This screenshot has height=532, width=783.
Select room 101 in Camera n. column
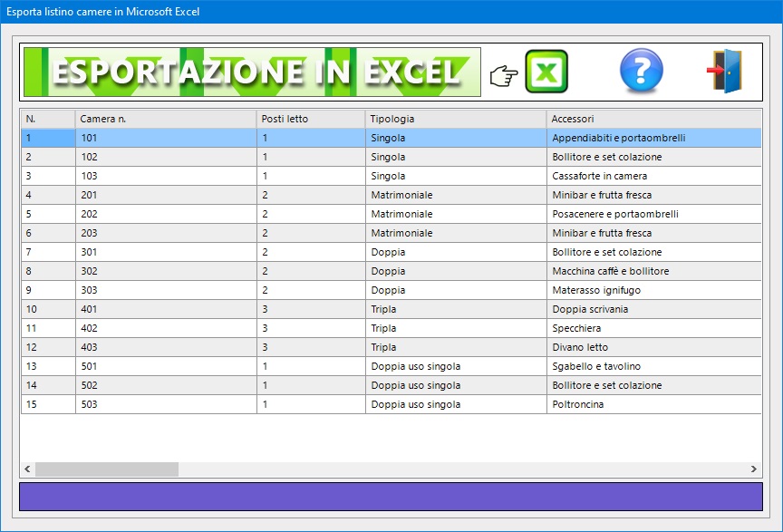[x=166, y=138]
